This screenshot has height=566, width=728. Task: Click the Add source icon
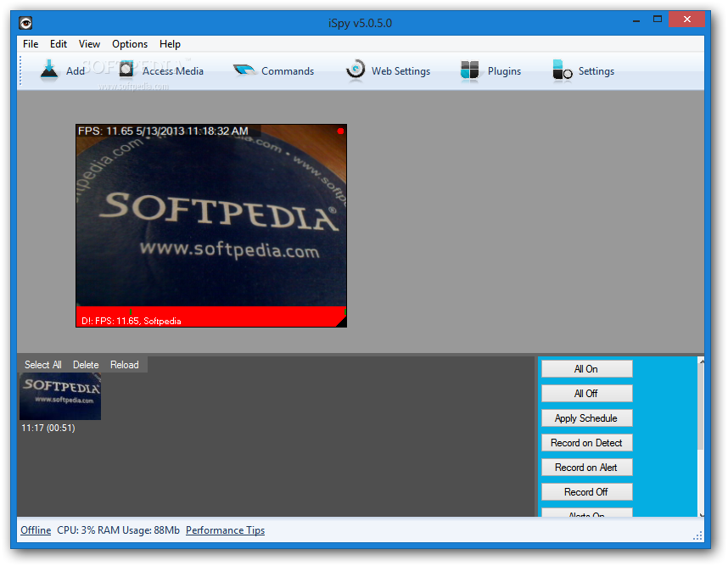tap(48, 70)
